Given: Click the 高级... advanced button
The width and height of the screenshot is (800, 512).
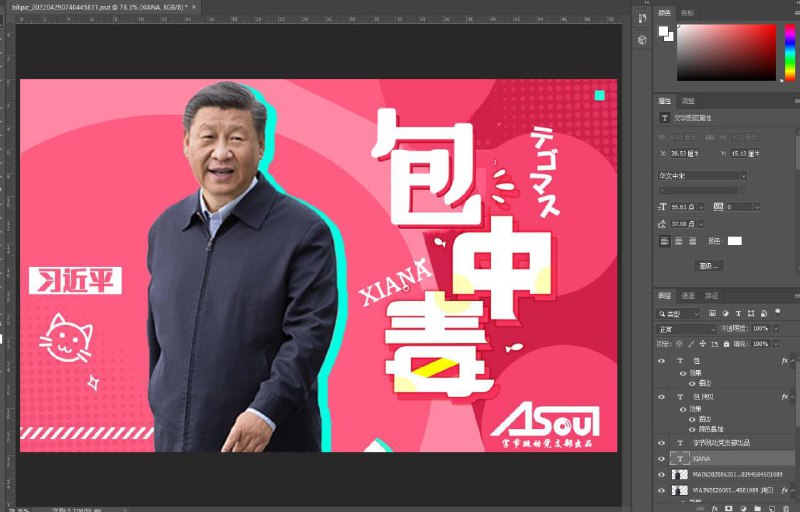Looking at the screenshot, I should pos(709,266).
